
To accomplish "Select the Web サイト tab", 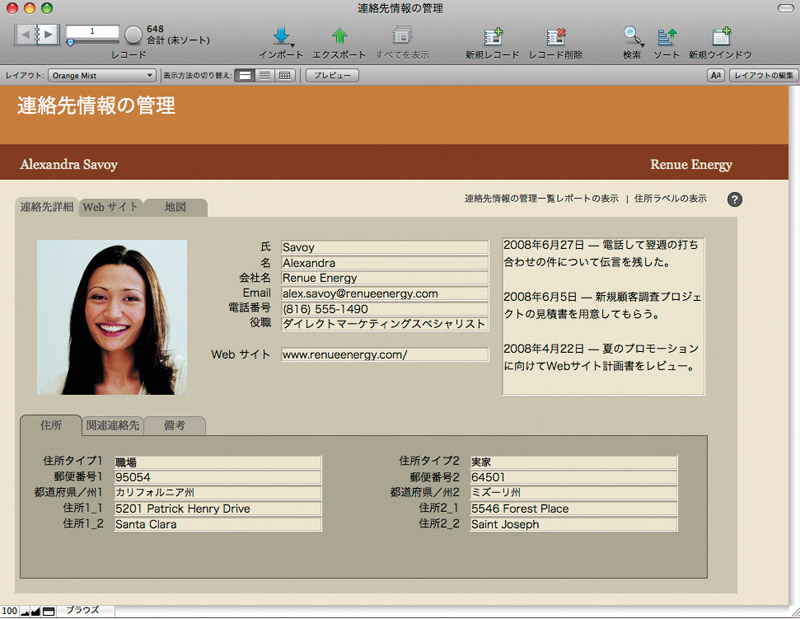I will click(x=110, y=208).
